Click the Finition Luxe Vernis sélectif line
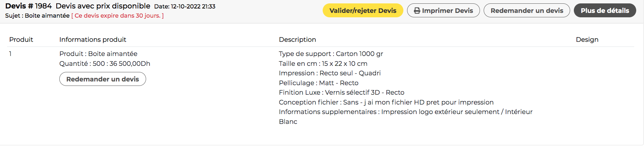644x148 pixels. click(x=341, y=92)
